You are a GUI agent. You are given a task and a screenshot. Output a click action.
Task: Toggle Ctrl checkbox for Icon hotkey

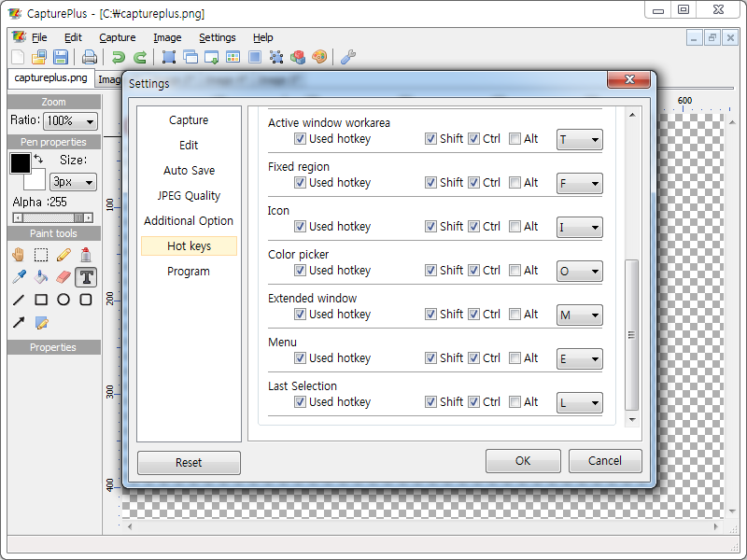pos(473,226)
